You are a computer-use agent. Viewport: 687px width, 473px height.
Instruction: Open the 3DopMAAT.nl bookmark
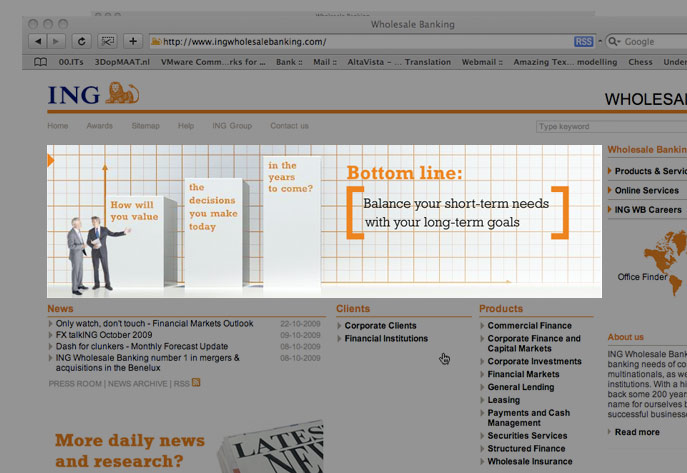pos(122,62)
